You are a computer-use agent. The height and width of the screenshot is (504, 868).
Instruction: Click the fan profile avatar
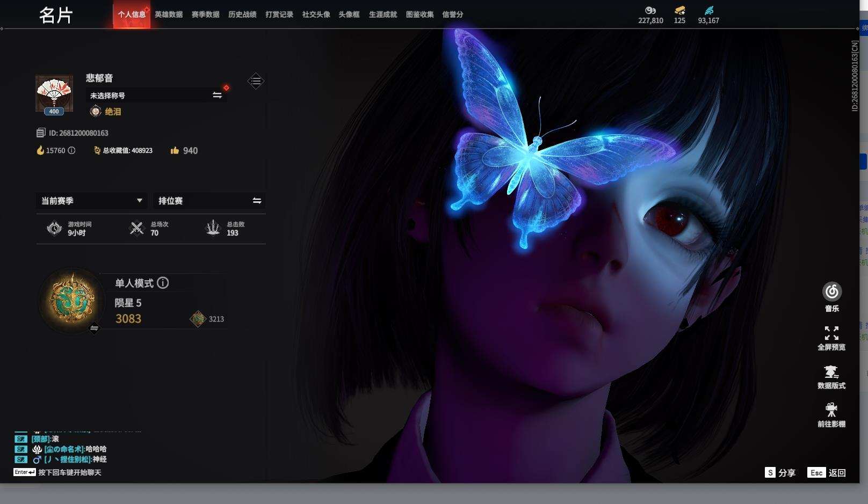click(x=54, y=94)
